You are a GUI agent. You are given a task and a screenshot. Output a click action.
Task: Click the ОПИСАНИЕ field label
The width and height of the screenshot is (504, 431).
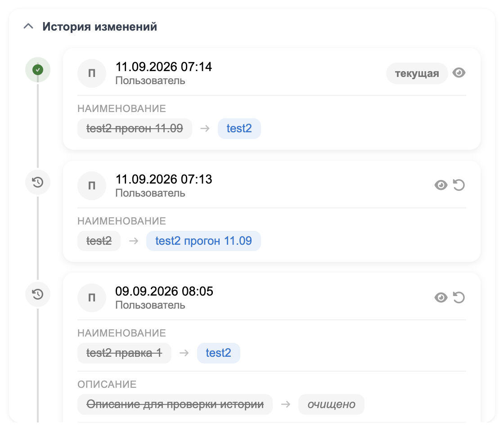tap(107, 384)
